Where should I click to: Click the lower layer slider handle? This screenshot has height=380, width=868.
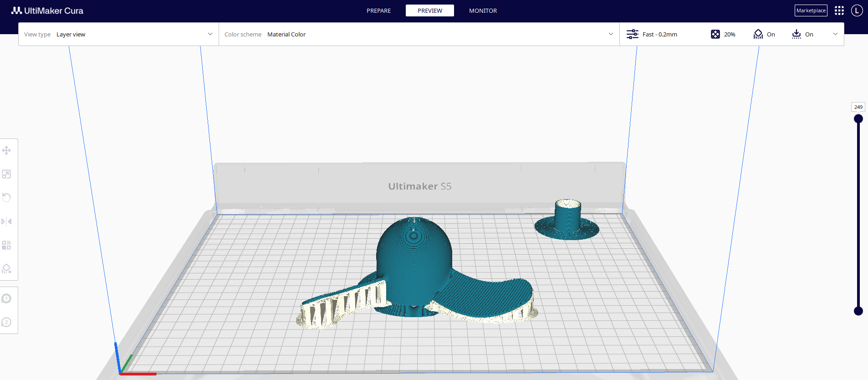[858, 311]
